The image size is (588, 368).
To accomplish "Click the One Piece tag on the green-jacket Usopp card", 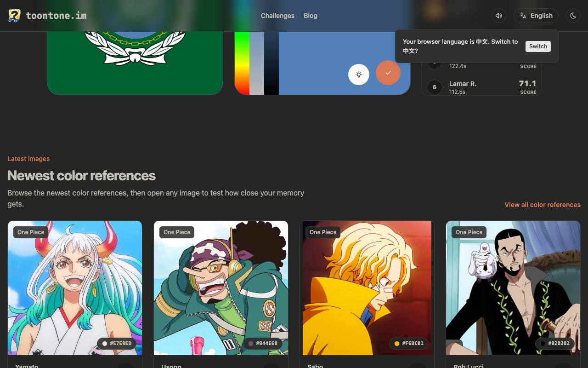I will 177,232.
